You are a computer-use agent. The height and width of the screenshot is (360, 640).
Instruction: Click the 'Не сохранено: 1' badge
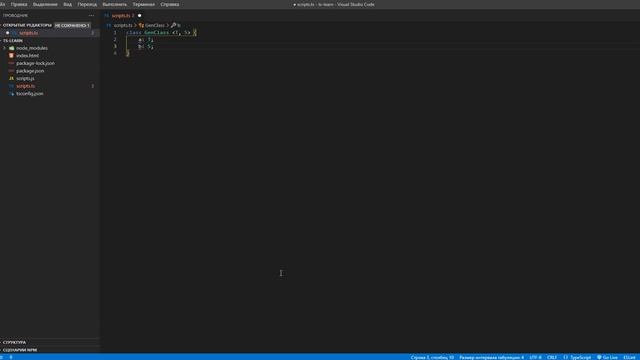[x=72, y=25]
